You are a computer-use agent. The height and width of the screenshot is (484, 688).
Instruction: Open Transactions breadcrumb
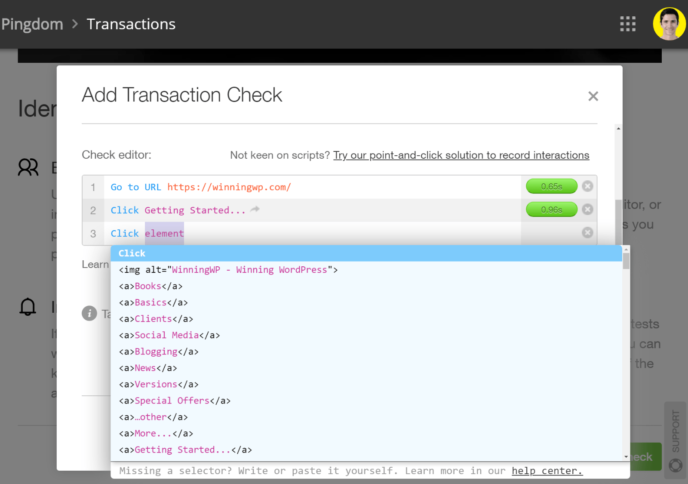click(131, 24)
